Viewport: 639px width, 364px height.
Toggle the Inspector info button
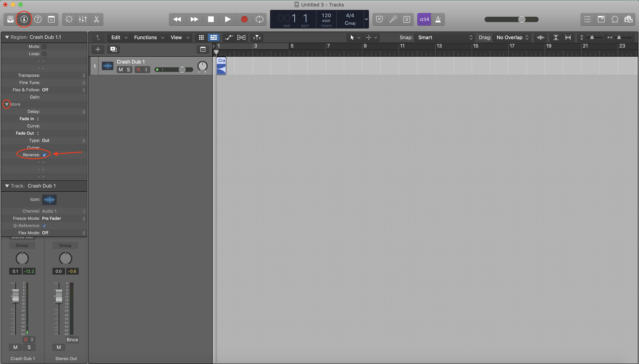pos(24,19)
